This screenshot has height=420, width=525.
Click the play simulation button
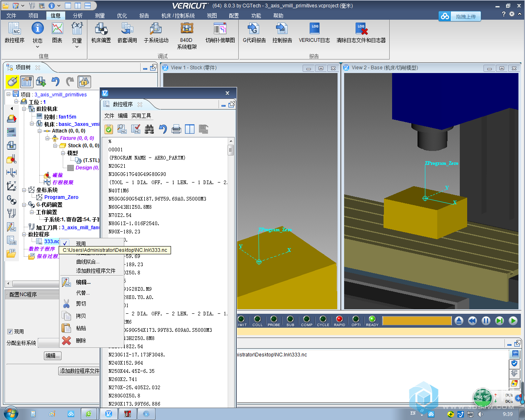coord(513,321)
